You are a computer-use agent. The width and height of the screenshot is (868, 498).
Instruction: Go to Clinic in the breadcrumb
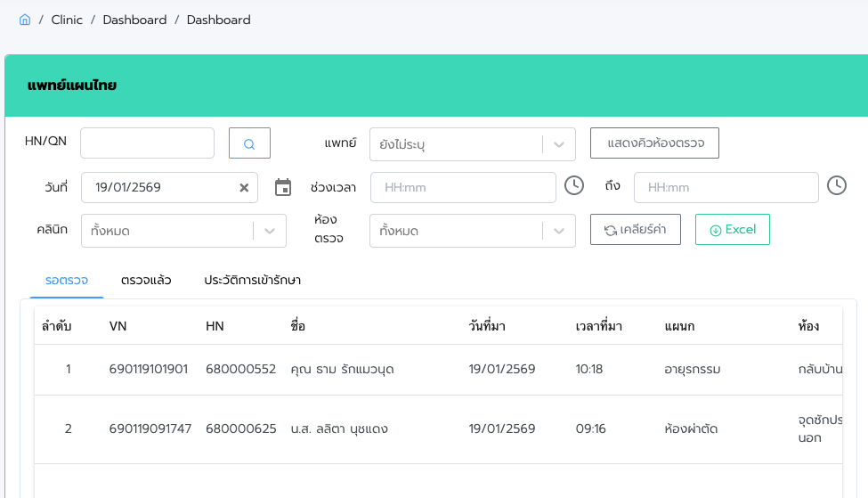coord(67,20)
